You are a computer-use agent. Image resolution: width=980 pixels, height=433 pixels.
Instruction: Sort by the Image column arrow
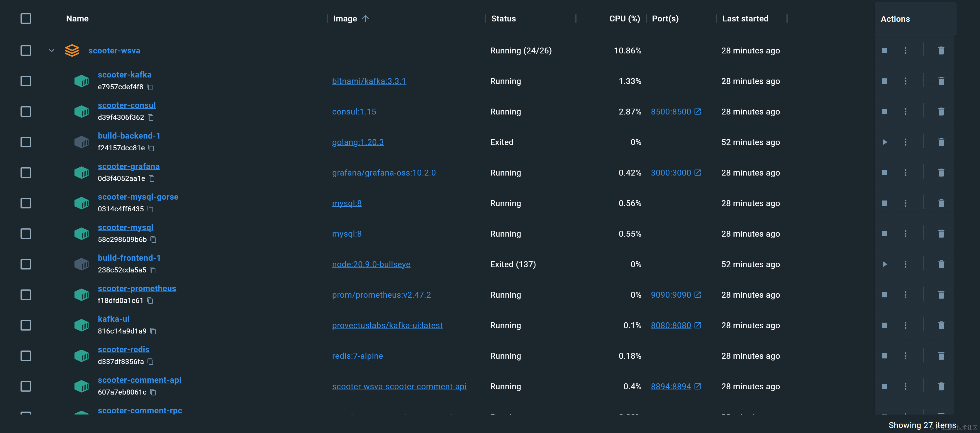[365, 19]
